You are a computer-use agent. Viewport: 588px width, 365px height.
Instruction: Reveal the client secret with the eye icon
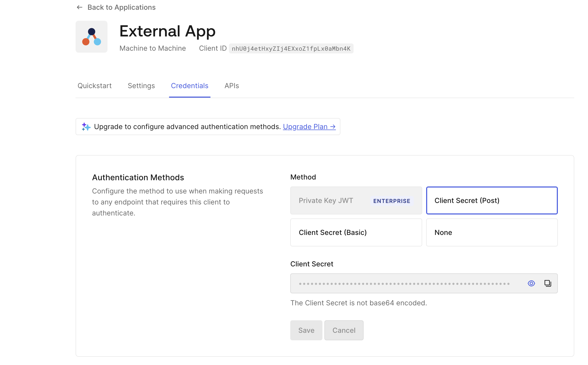(x=531, y=283)
